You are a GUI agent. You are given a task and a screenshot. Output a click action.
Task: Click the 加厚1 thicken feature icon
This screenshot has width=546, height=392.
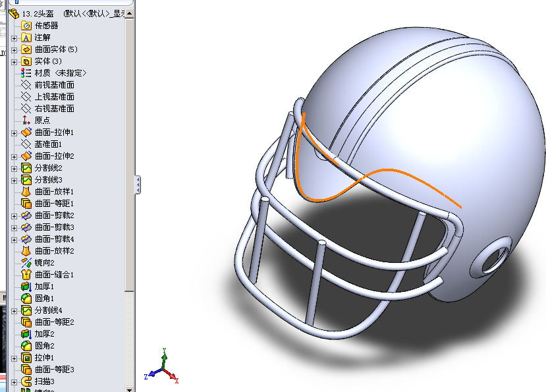click(26, 287)
